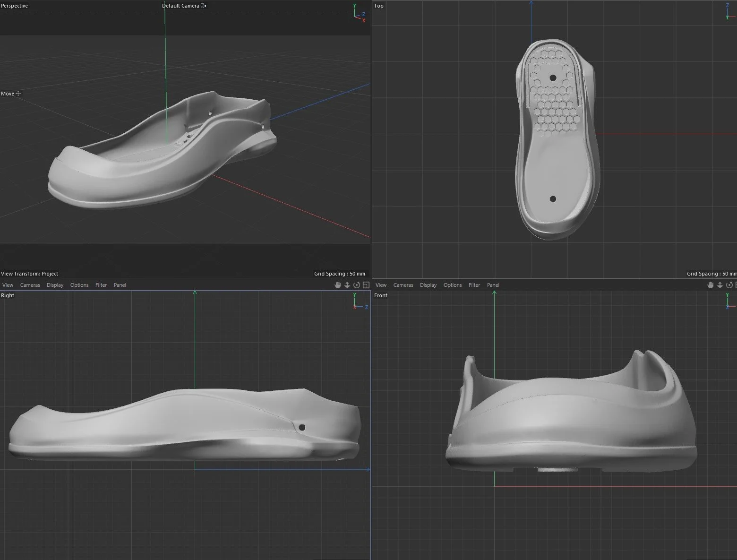Open the Panel menu of Right viewport
Image resolution: width=737 pixels, height=560 pixels.
tap(120, 285)
